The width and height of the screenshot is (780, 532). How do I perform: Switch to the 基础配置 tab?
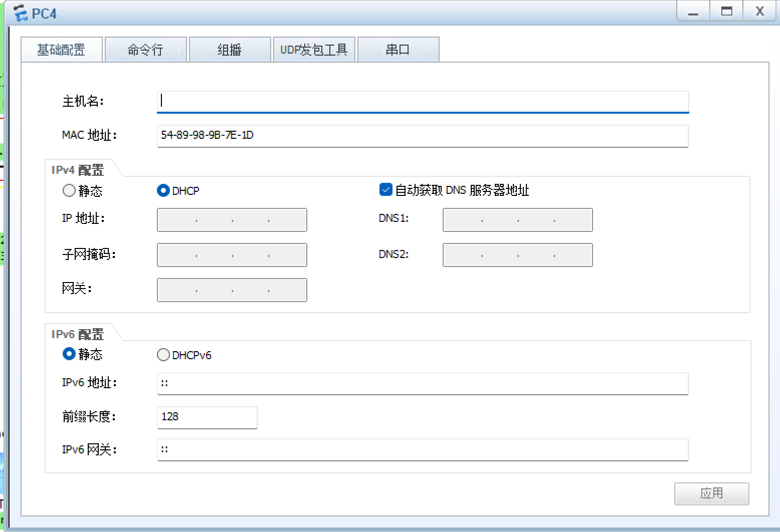(62, 50)
